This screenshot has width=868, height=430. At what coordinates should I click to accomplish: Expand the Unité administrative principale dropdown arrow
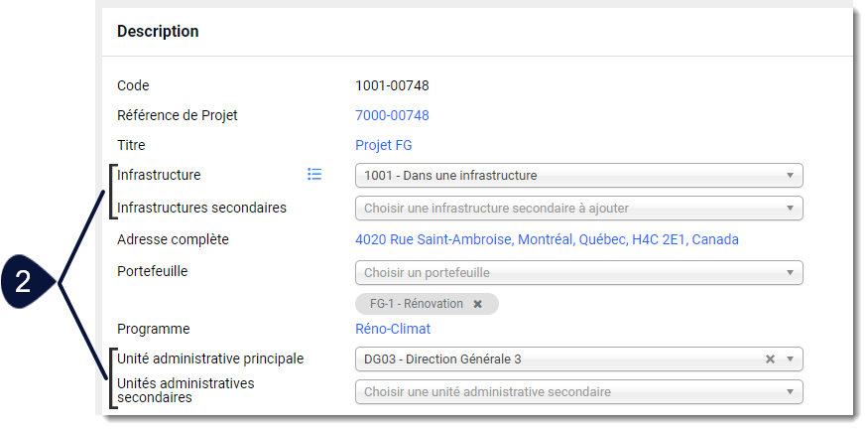coord(790,359)
